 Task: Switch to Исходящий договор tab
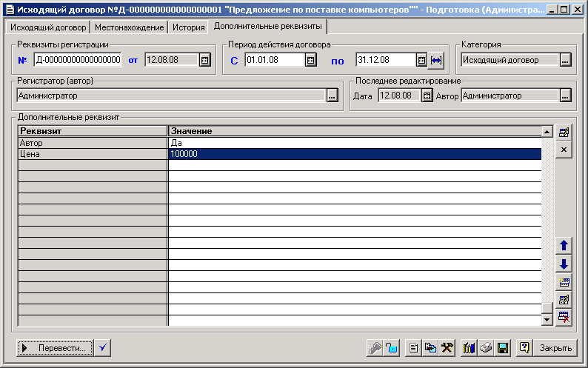click(48, 27)
